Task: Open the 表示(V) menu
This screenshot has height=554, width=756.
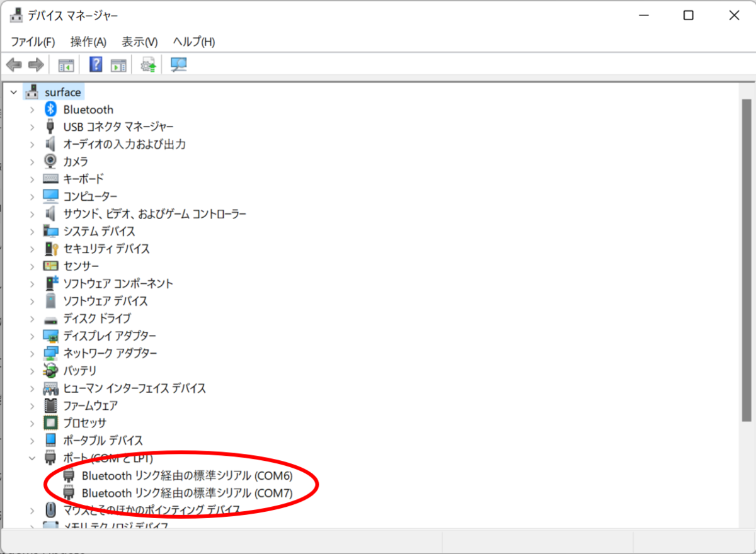Action: point(139,42)
